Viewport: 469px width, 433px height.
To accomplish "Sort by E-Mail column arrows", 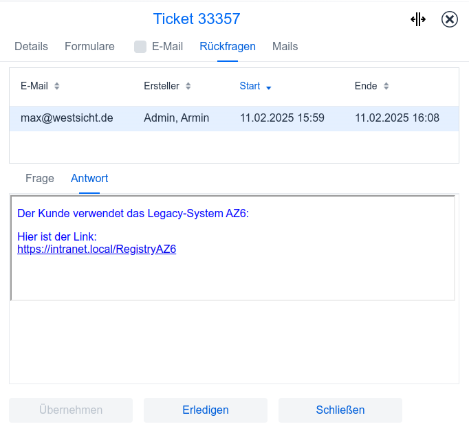I will tap(57, 86).
